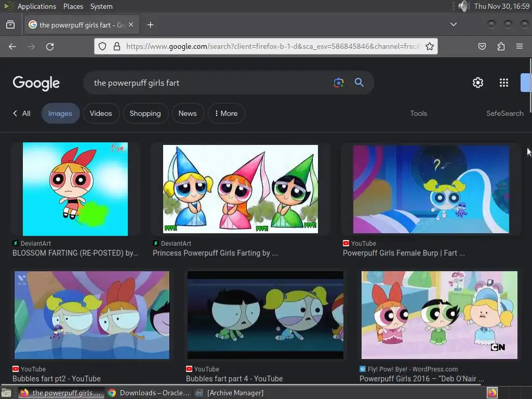
Task: Click the volume speaker icon in panel
Action: tap(463, 6)
